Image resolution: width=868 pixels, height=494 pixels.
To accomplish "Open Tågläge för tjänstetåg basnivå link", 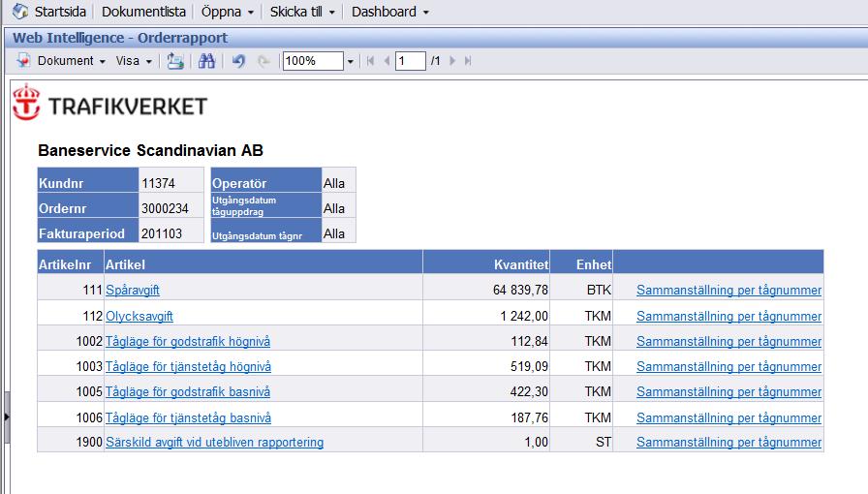I will click(x=188, y=417).
